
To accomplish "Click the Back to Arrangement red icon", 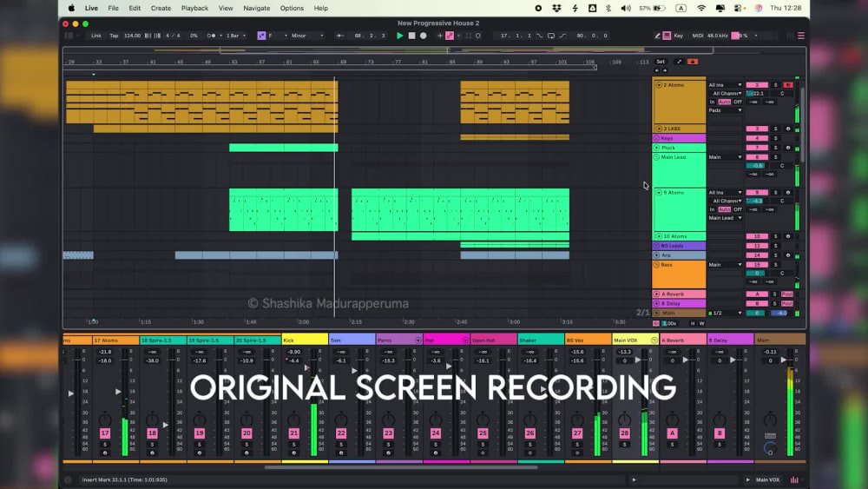I will pyautogui.click(x=693, y=62).
